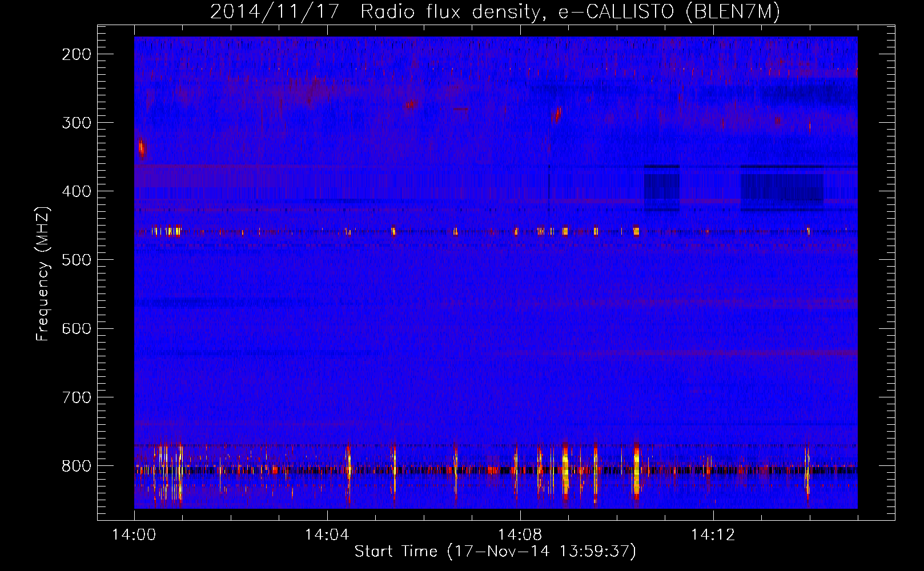Click the 500 frequency tick label
This screenshot has width=924, height=571.
coord(76,260)
